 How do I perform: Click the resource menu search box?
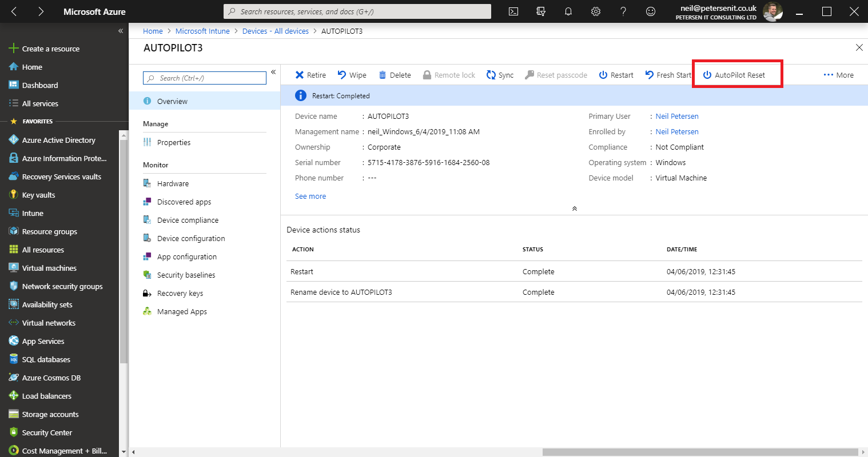205,78
